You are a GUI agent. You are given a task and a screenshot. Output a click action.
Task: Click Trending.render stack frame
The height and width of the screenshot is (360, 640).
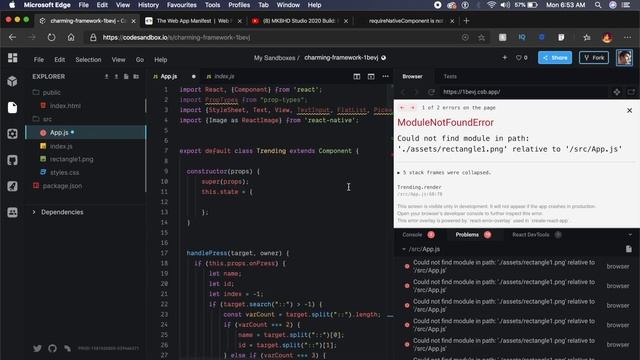(419, 187)
